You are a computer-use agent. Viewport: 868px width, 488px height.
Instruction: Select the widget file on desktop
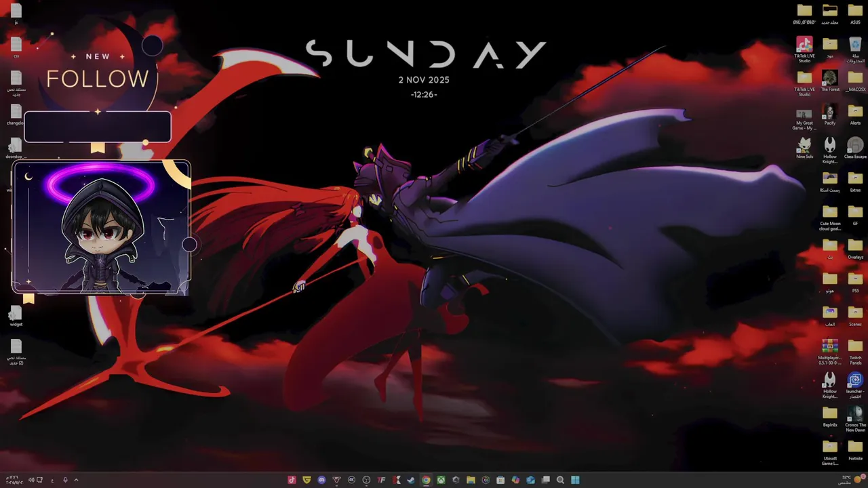[16, 315]
